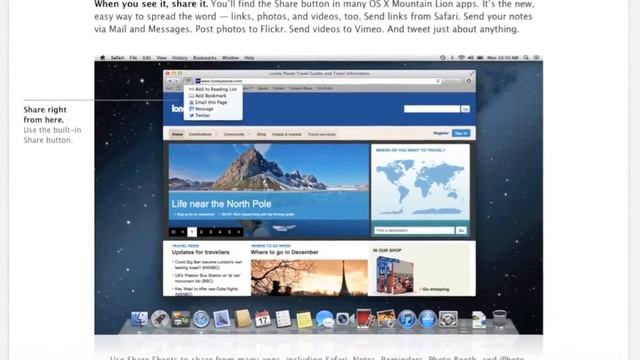Image resolution: width=640 pixels, height=360 pixels.
Task: Click the Find a destination field
Action: (414, 231)
